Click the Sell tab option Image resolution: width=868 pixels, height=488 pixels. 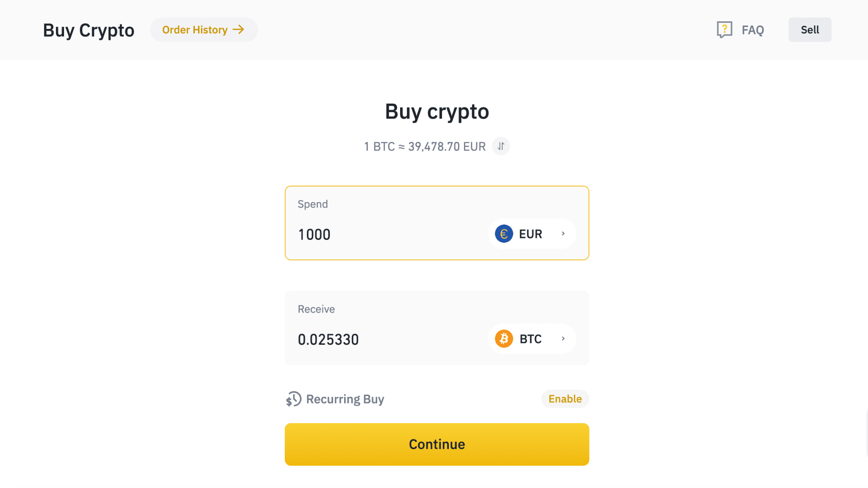click(810, 29)
